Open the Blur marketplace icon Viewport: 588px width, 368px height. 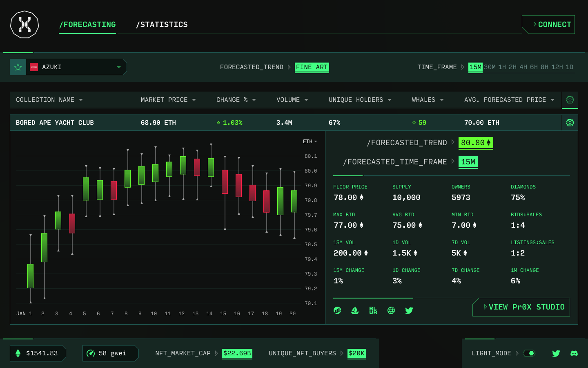click(373, 310)
